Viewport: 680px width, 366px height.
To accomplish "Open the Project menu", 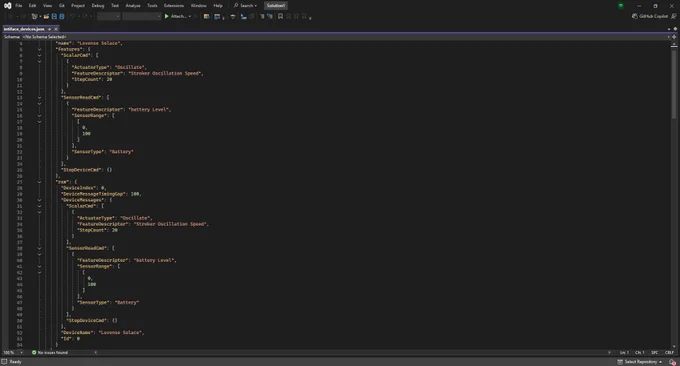I will click(x=78, y=6).
